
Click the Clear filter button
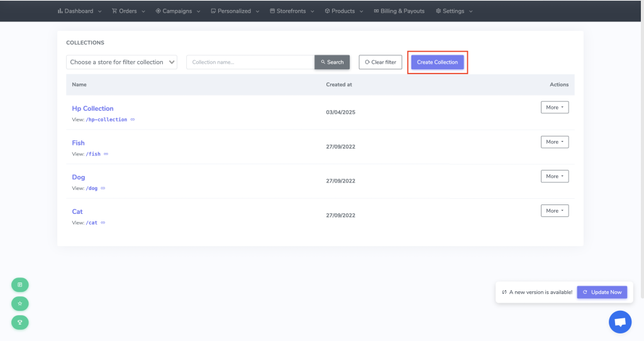[380, 62]
